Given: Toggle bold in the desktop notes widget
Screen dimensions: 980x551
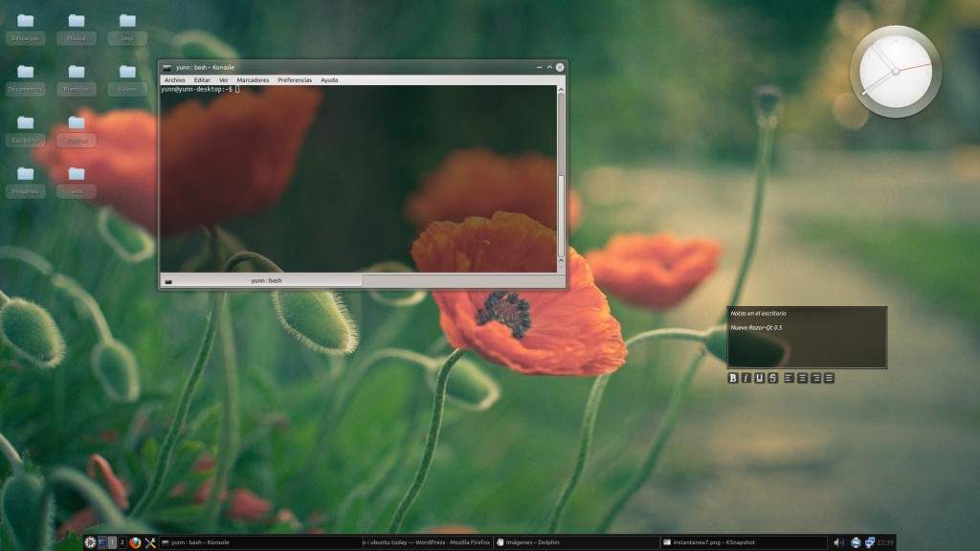Looking at the screenshot, I should [x=733, y=378].
